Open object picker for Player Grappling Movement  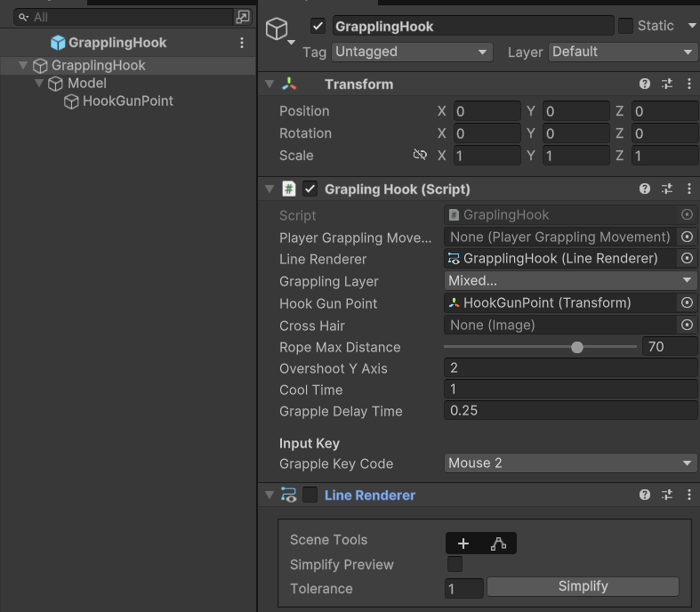coord(687,237)
